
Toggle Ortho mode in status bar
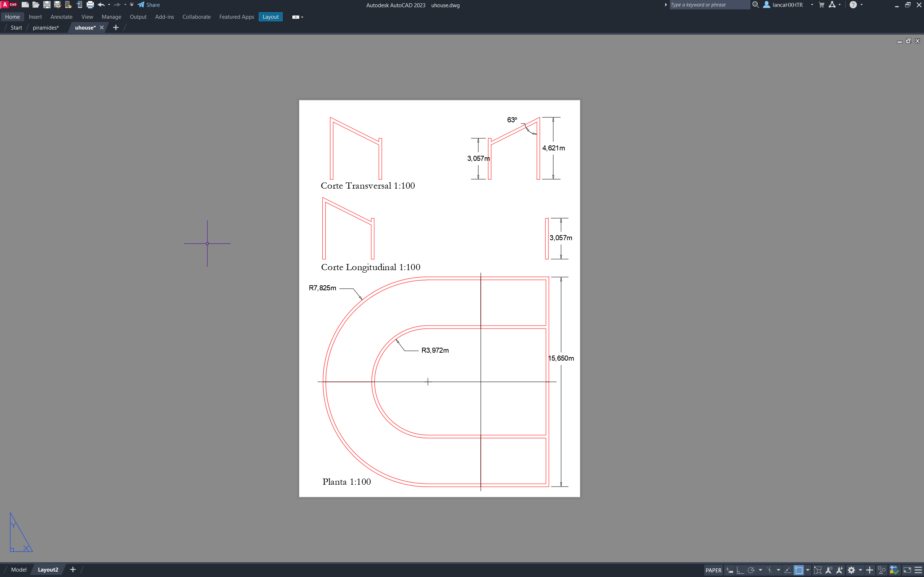click(x=740, y=570)
